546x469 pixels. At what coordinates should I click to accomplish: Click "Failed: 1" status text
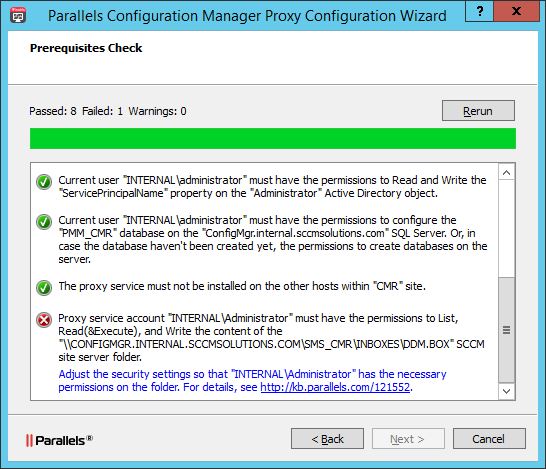tap(102, 111)
